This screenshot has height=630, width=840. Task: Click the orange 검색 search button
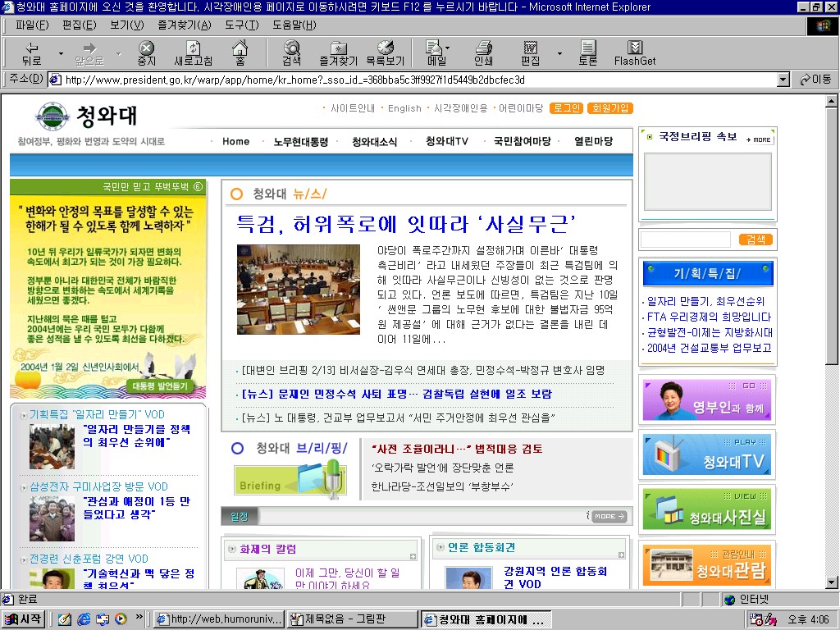756,240
